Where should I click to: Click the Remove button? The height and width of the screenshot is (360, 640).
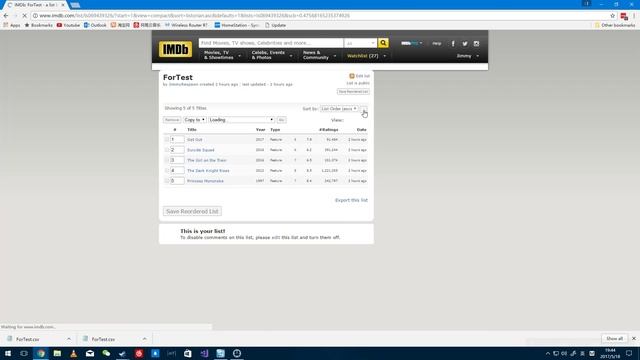tap(172, 120)
